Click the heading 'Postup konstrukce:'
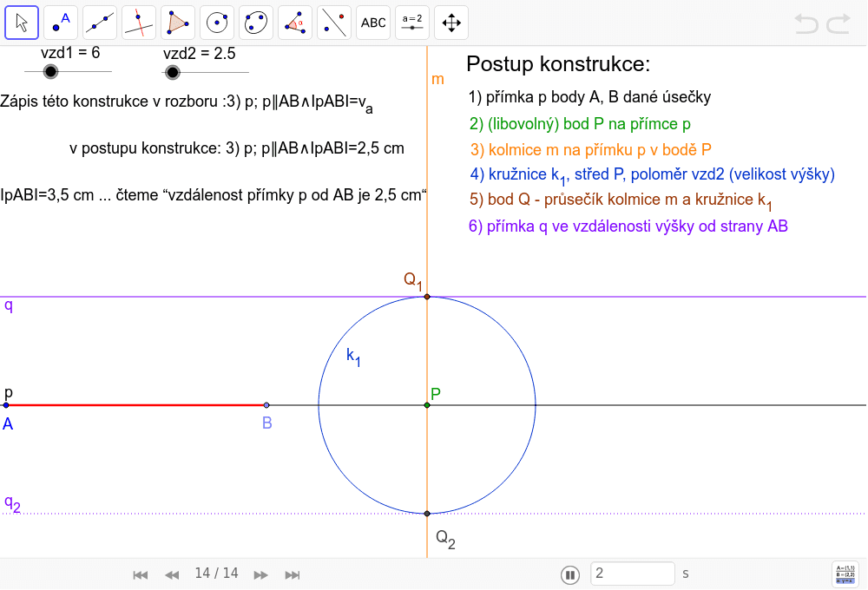The width and height of the screenshot is (868, 590). pos(558,64)
